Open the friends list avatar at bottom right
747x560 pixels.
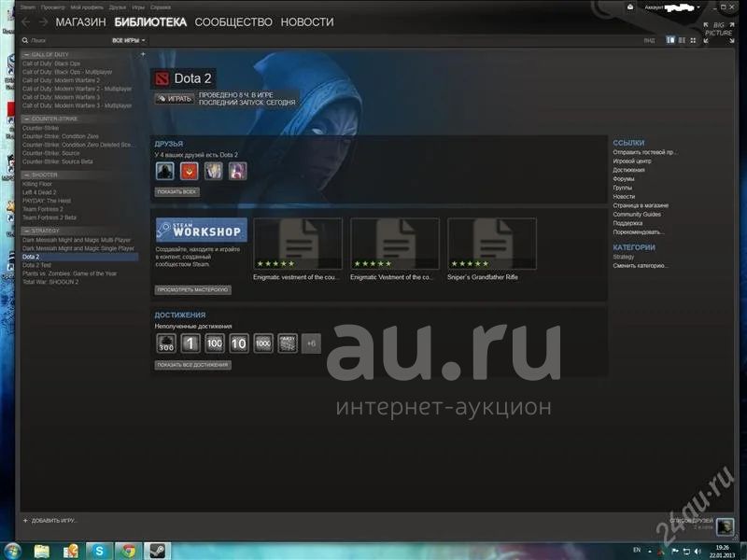[x=726, y=525]
